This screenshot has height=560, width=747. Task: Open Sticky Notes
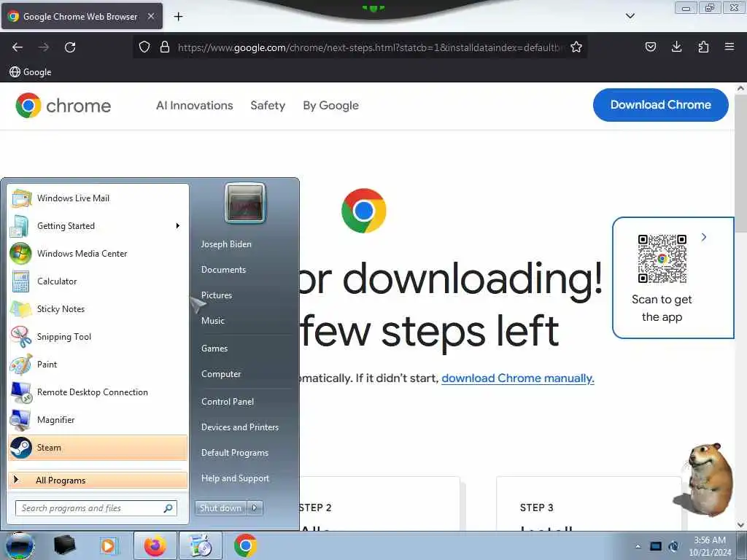click(98, 308)
